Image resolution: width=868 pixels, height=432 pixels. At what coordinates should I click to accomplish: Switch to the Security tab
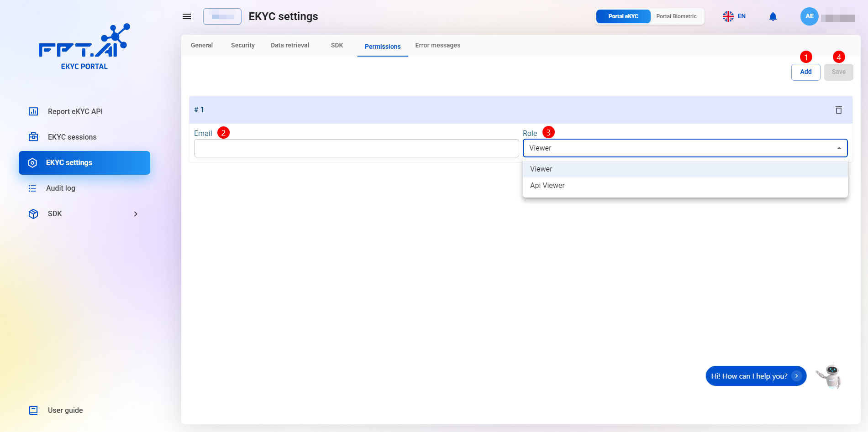pos(242,45)
